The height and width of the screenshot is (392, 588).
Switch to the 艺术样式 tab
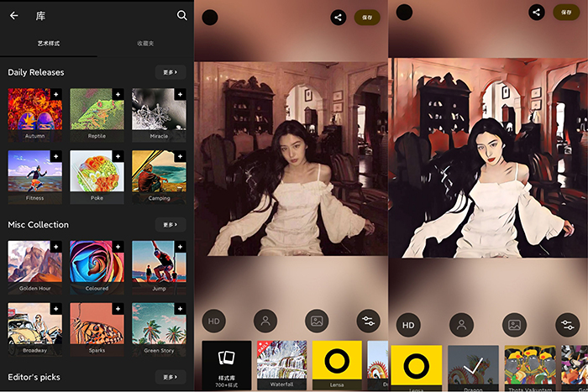(x=49, y=43)
